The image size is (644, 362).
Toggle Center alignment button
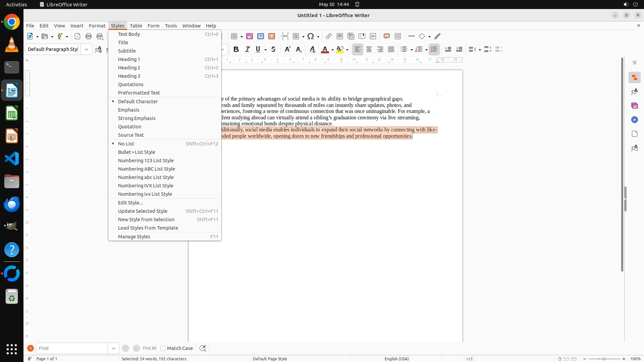[369, 49]
